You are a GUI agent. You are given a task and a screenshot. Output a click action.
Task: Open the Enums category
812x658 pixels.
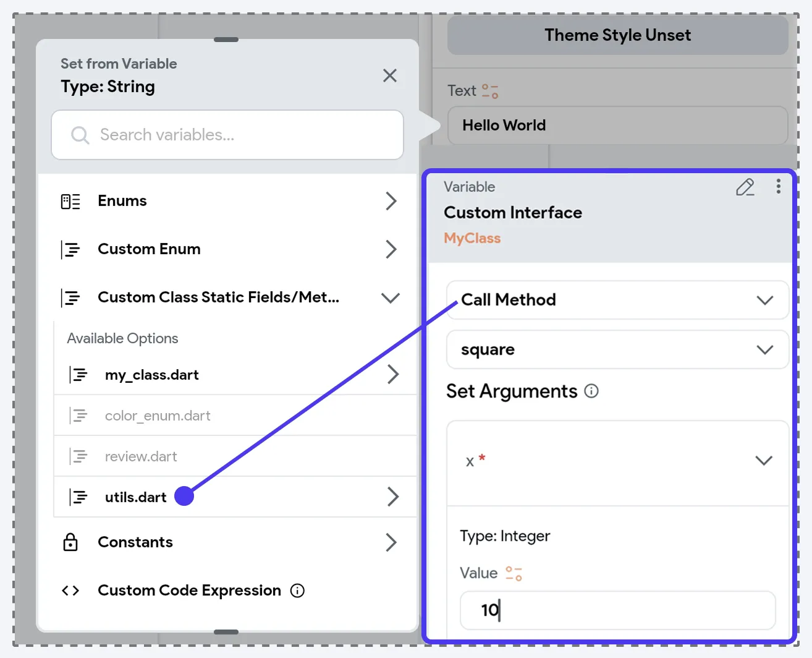(x=227, y=201)
